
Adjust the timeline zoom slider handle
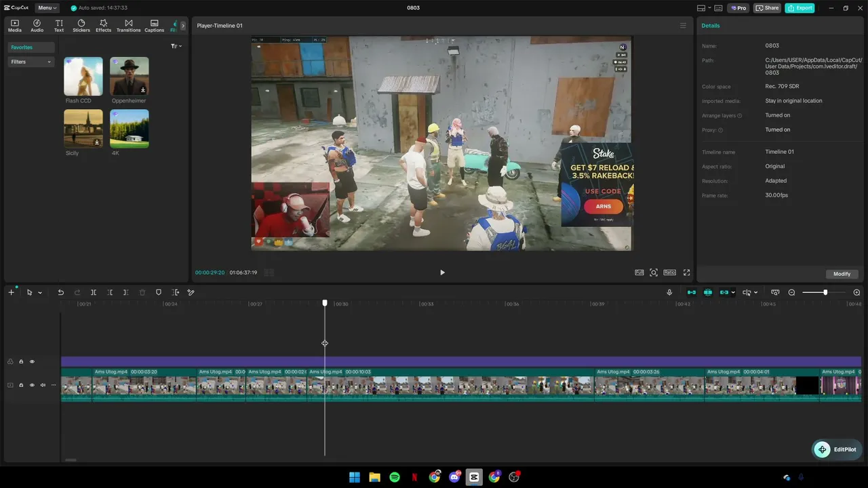coord(825,292)
